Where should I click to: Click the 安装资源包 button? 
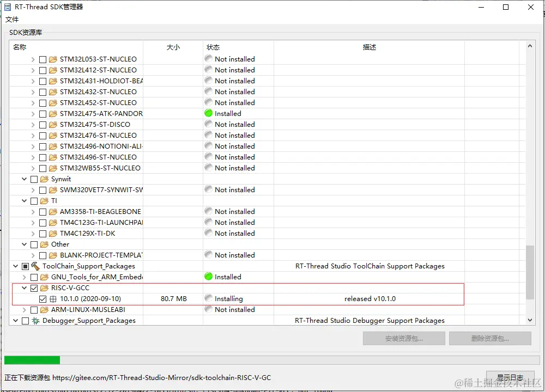click(404, 339)
